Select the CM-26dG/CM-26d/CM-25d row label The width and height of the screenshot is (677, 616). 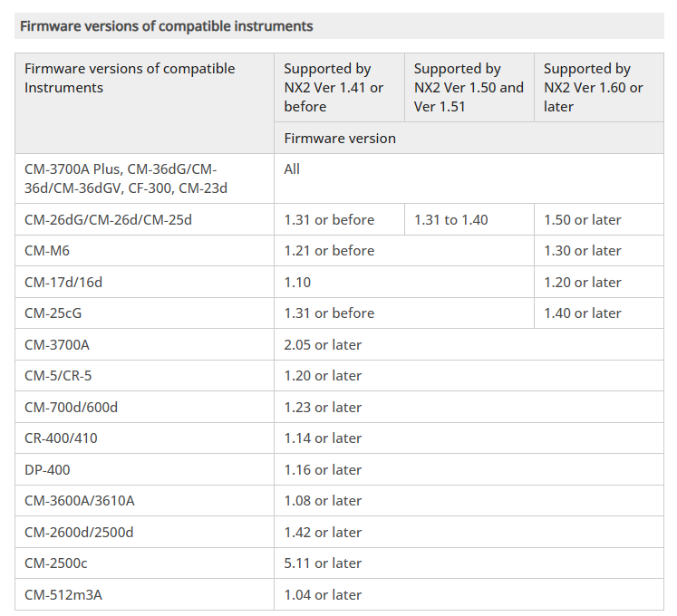pyautogui.click(x=108, y=220)
